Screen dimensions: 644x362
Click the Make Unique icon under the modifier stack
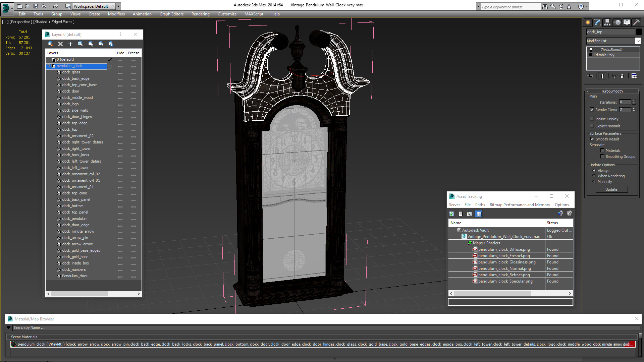(x=614, y=76)
